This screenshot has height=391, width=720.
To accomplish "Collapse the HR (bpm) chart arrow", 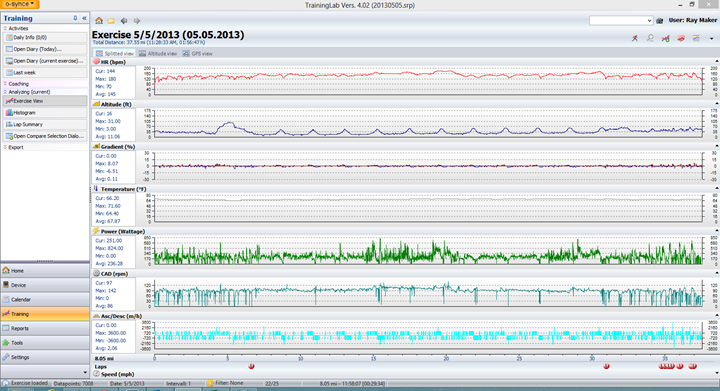I will pos(716,61).
